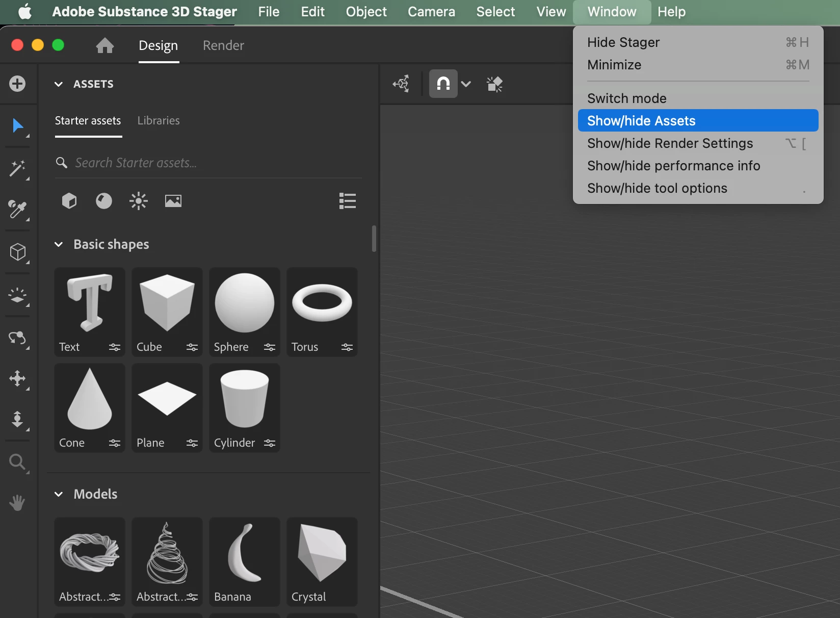Open the Help menu

pos(671,12)
